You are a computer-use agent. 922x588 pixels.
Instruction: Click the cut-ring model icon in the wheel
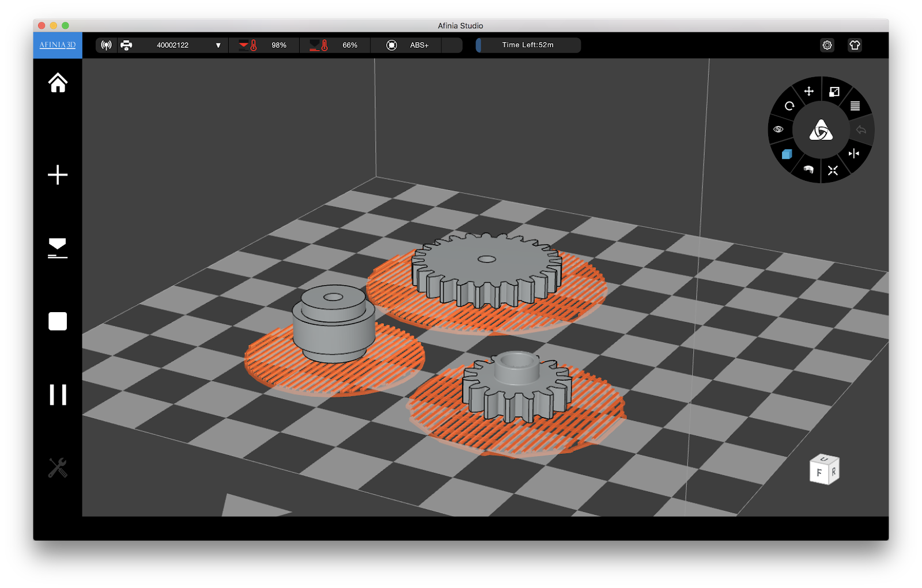pos(808,169)
